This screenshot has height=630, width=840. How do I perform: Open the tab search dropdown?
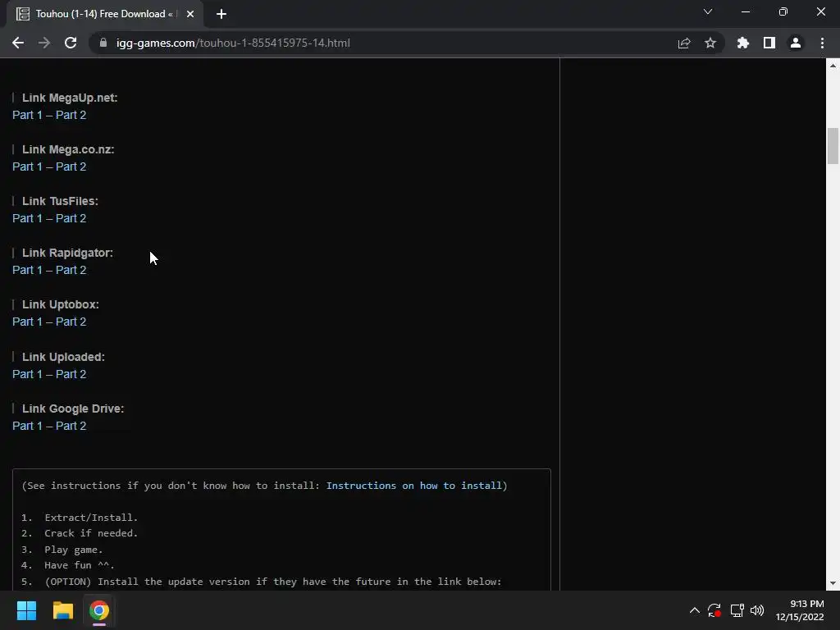click(708, 11)
